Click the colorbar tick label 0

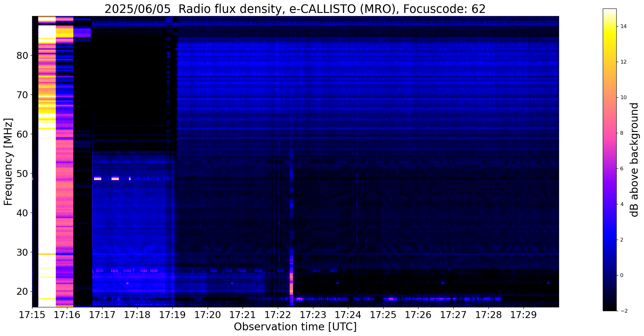click(x=621, y=276)
